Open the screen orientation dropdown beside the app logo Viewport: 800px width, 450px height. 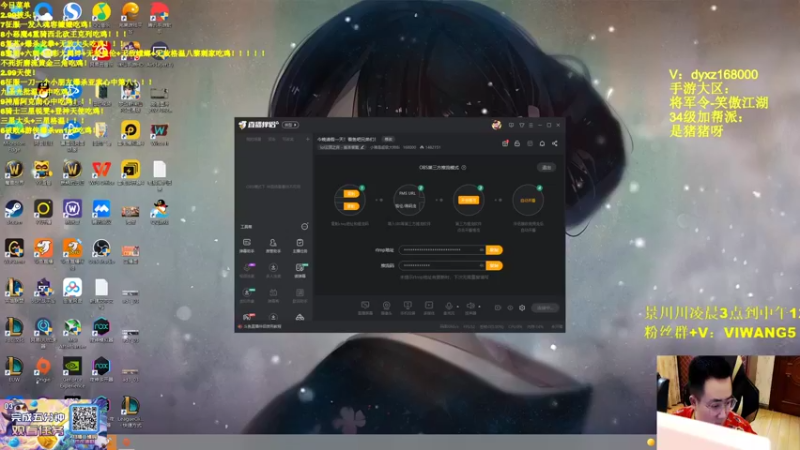(x=290, y=125)
